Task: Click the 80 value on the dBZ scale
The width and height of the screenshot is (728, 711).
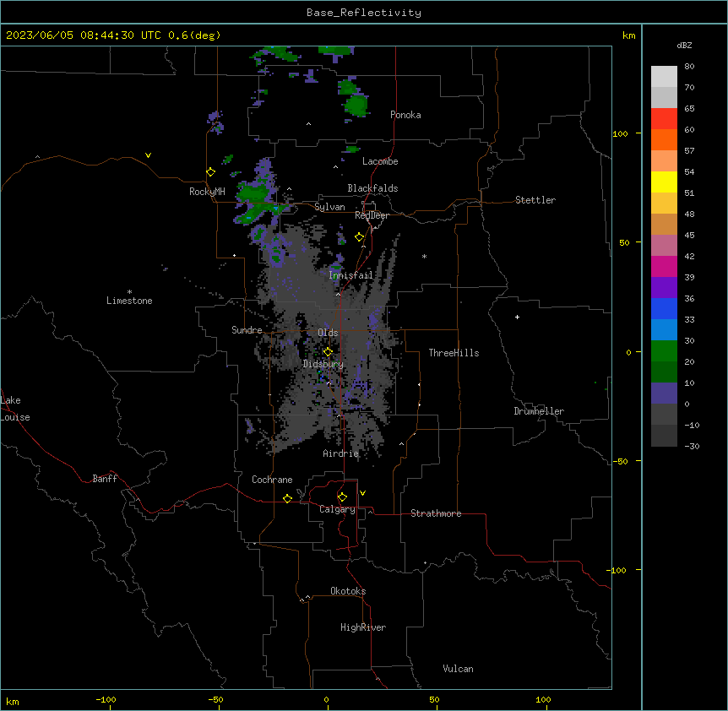Action: (689, 67)
